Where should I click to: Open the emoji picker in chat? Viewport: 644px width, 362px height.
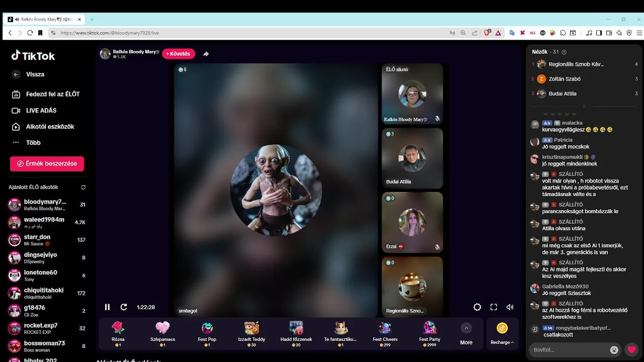(614, 350)
